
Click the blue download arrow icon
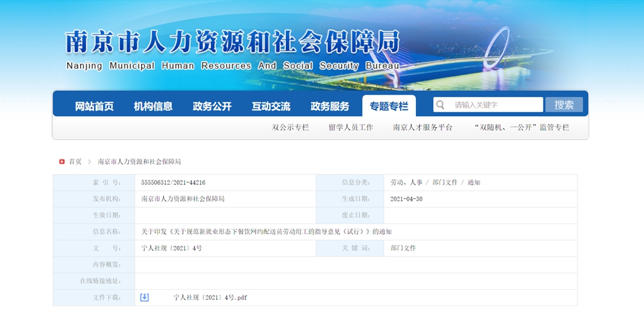pyautogui.click(x=144, y=297)
